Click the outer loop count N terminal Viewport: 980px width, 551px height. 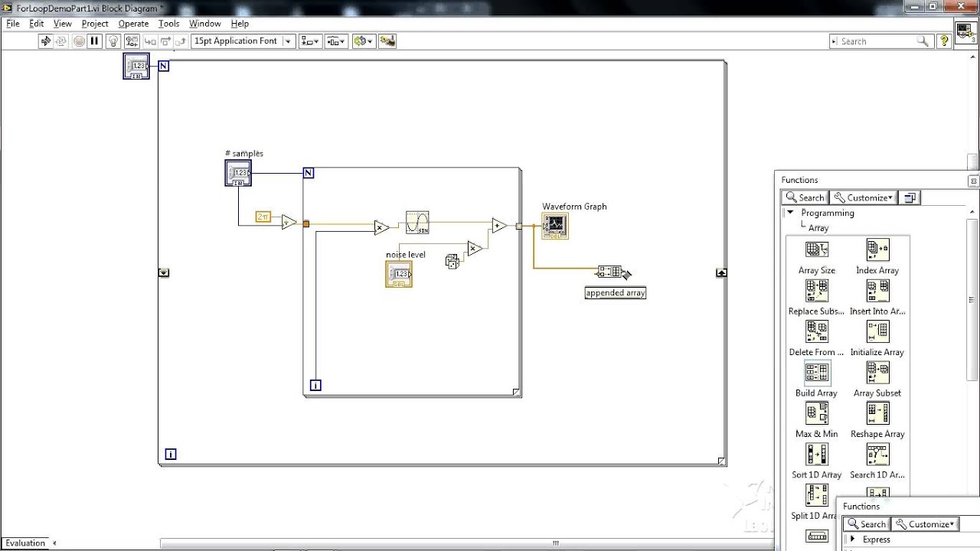(x=163, y=66)
